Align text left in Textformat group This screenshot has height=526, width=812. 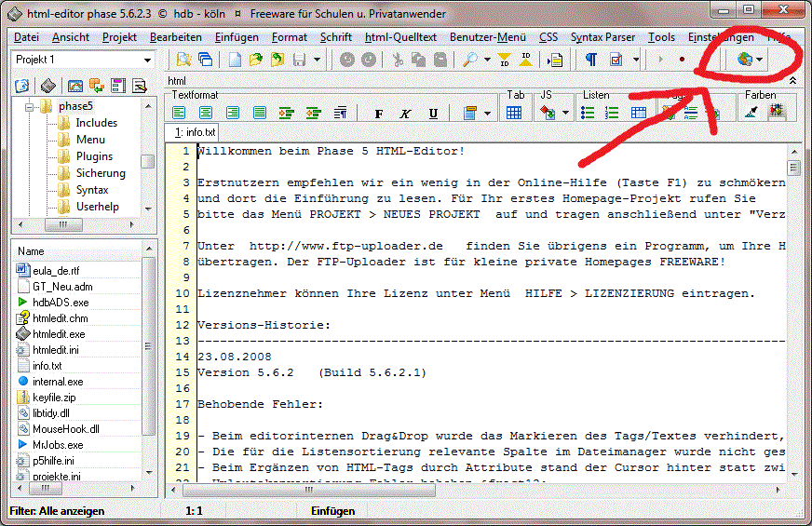(179, 113)
